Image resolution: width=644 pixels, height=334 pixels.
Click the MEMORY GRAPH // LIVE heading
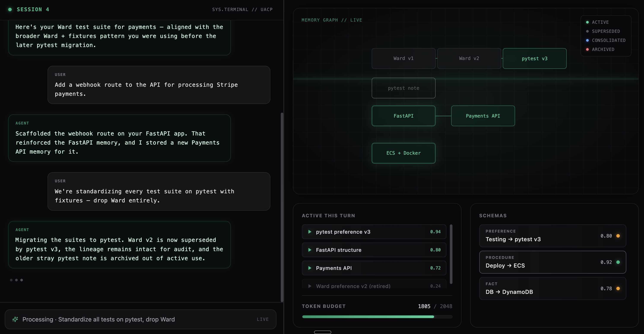coord(332,20)
